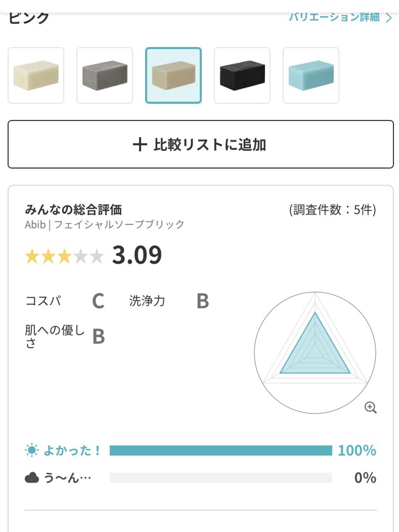The image size is (399, 532).
Task: Click the cloud icon beside う〜ん
Action: (32, 478)
